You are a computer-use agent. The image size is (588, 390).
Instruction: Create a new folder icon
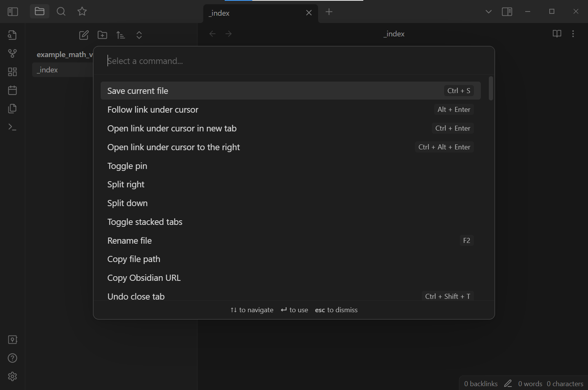click(102, 35)
